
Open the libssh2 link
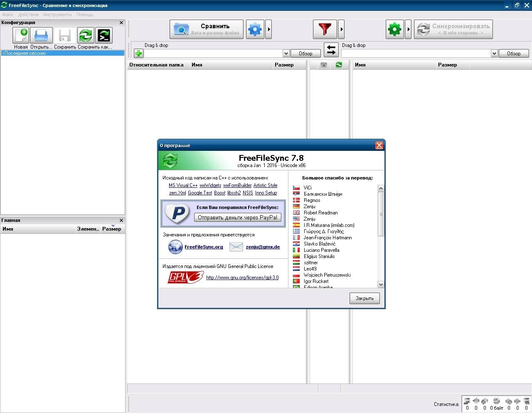[x=234, y=193]
